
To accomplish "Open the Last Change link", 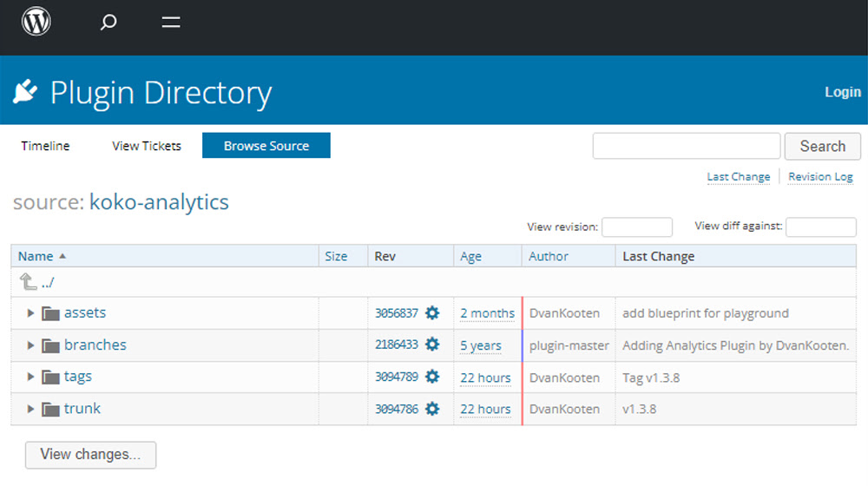I will point(739,176).
